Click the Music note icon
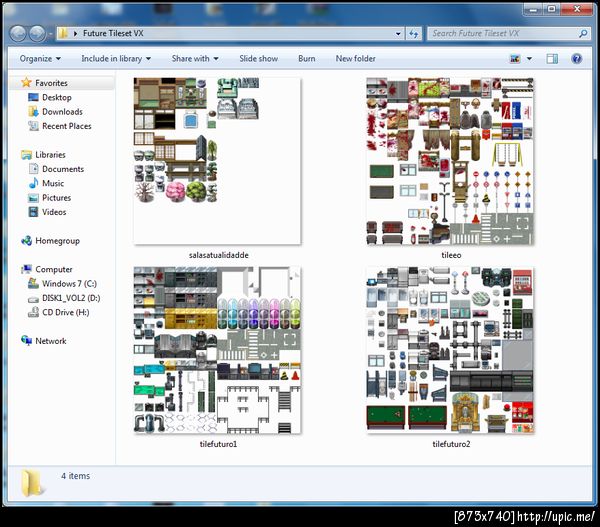The image size is (600, 527). (x=33, y=183)
